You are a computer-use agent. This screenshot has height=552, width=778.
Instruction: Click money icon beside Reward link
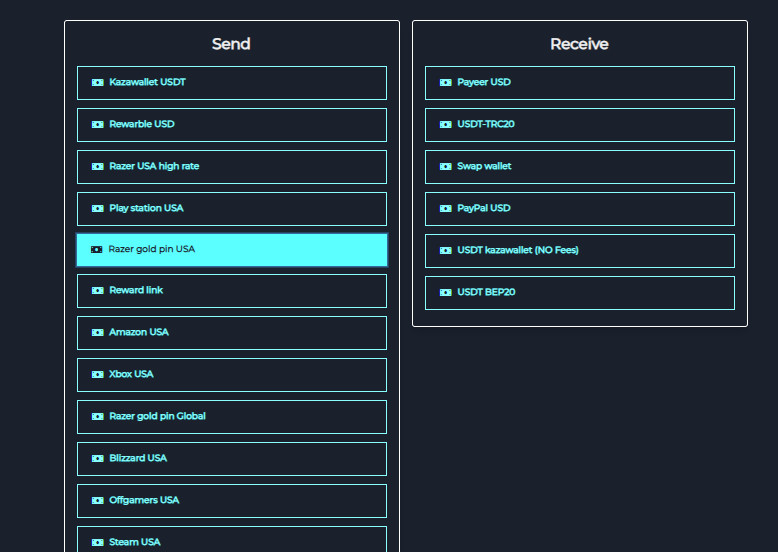pyautogui.click(x=98, y=291)
